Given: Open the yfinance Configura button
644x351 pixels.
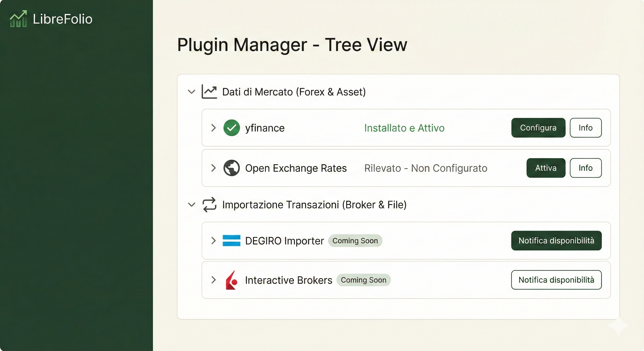Looking at the screenshot, I should [x=538, y=128].
